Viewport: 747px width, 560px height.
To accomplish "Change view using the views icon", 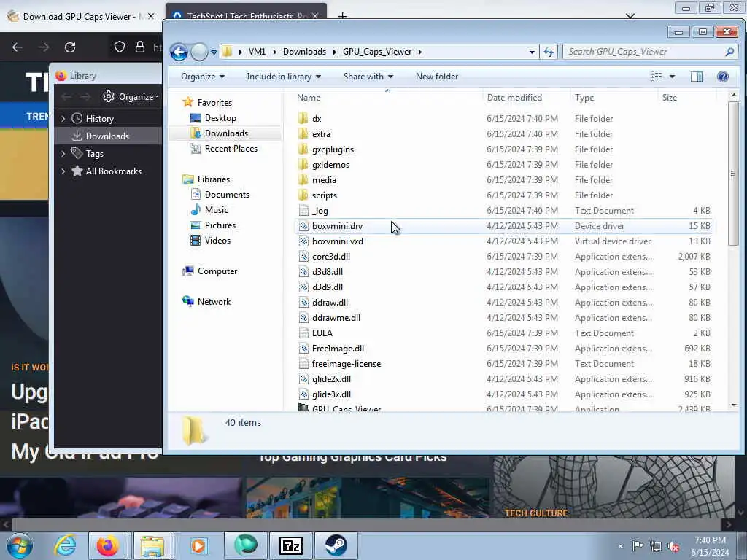I will coord(656,77).
